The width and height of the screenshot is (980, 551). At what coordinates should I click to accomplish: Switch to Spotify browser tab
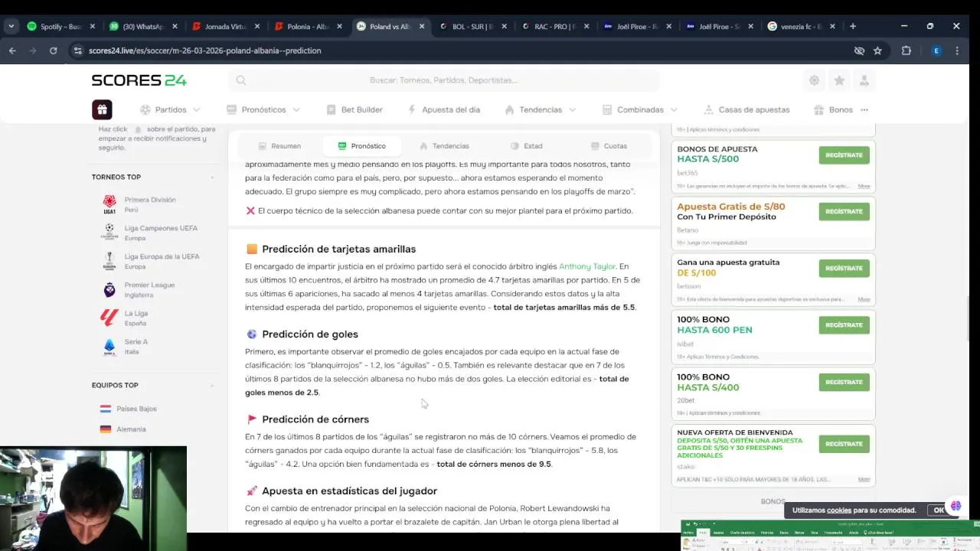click(61, 26)
